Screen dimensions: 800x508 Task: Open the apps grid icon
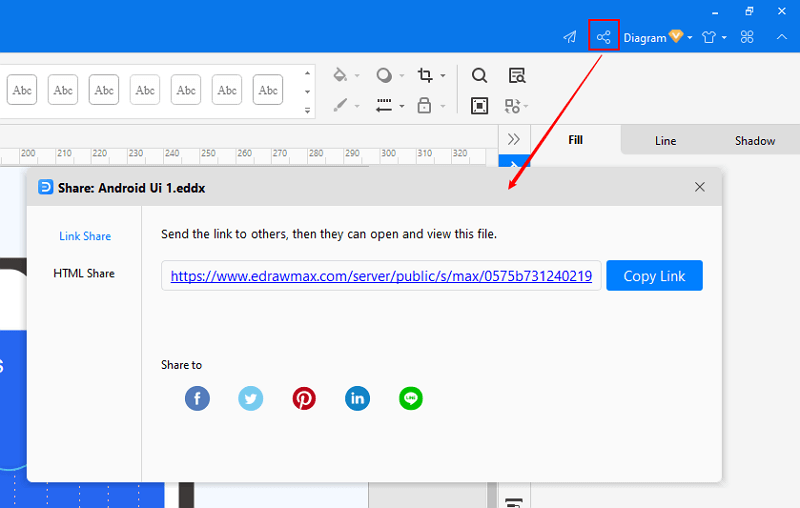tap(747, 37)
